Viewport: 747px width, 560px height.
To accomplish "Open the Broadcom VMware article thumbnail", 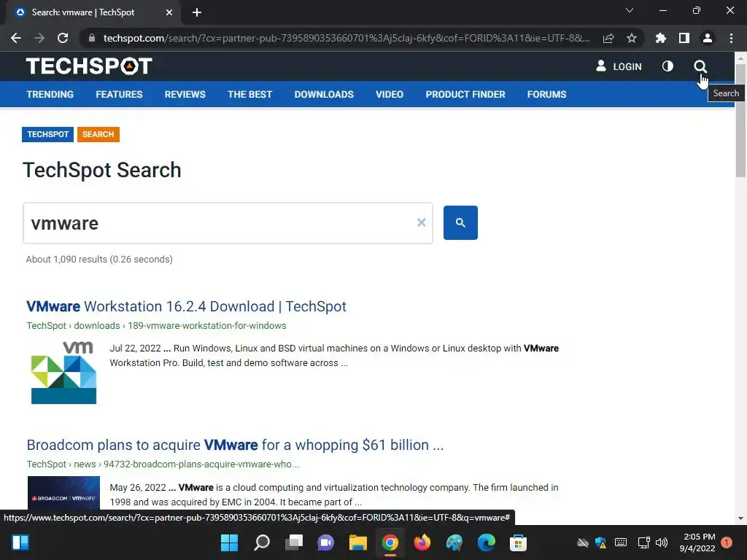I will pos(64,494).
